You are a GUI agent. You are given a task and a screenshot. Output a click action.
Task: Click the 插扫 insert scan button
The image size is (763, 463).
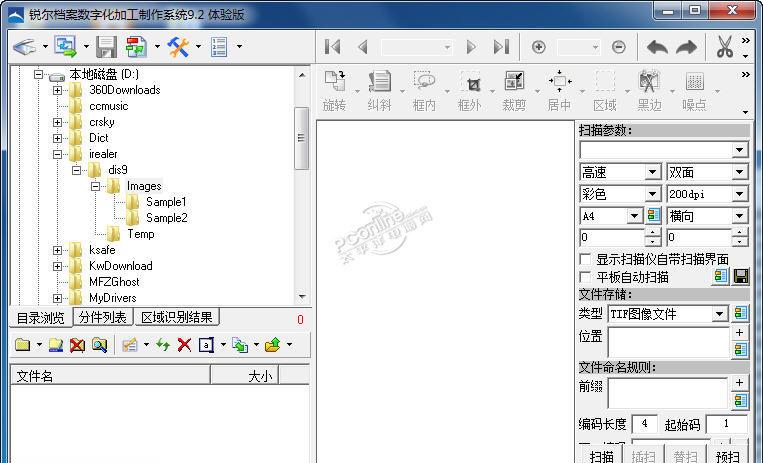(643, 456)
